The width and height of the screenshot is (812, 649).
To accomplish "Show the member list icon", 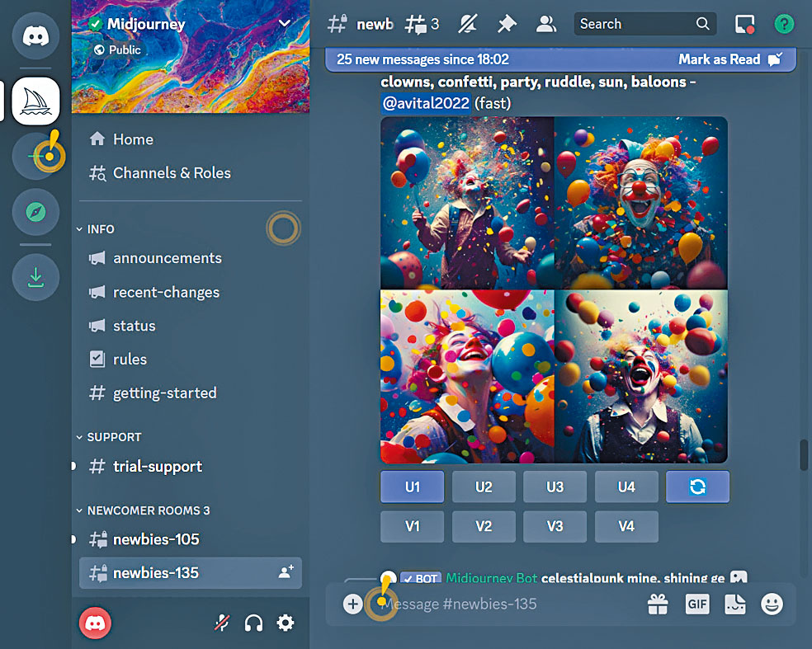I will coord(545,24).
